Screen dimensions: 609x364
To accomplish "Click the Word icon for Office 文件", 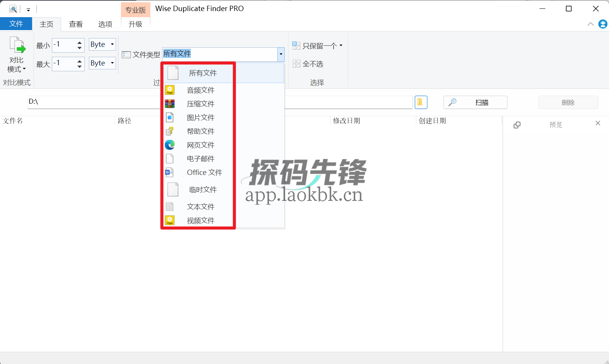I will (x=169, y=172).
